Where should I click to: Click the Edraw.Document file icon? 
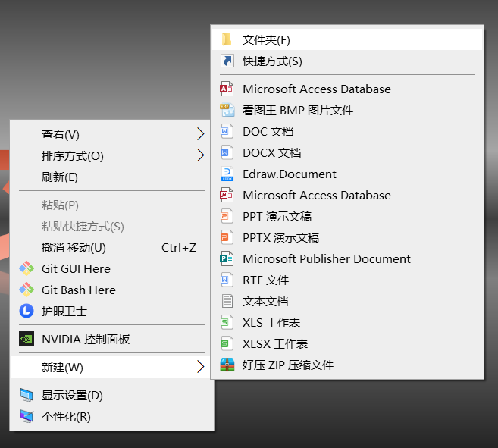click(x=226, y=174)
